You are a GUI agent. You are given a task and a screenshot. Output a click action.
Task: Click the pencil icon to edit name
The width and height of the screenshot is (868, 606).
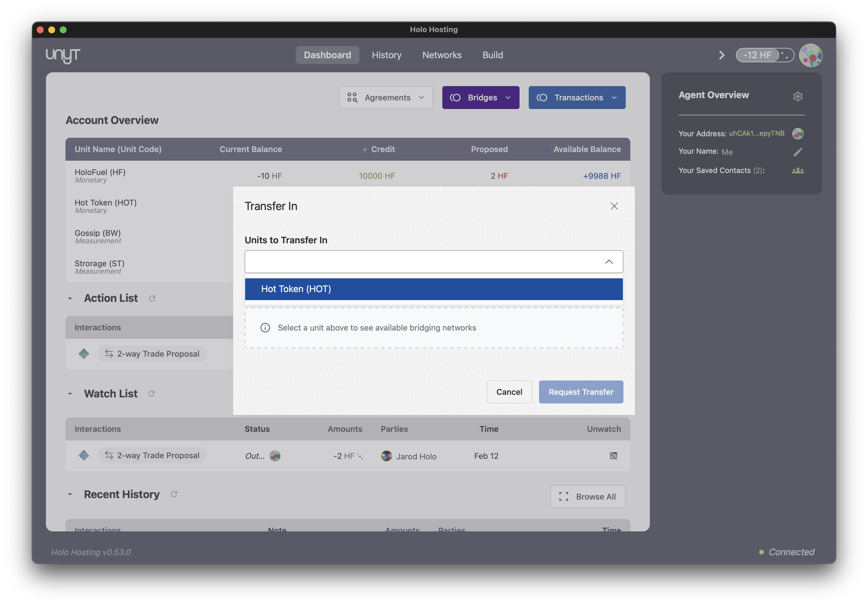pyautogui.click(x=797, y=152)
